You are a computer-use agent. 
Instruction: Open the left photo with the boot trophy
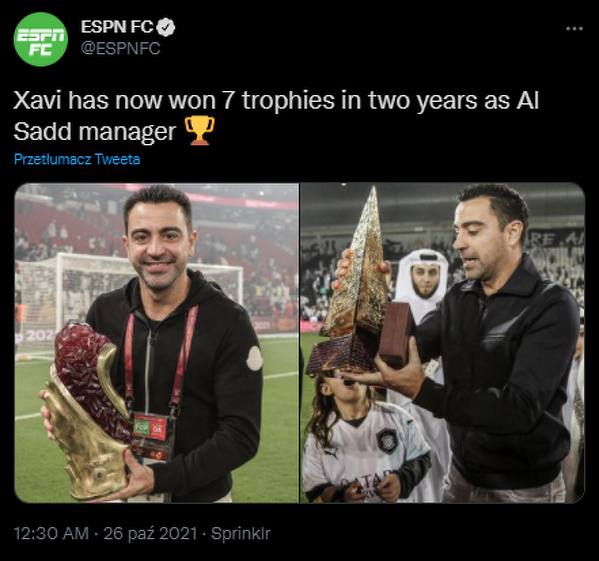(x=157, y=343)
